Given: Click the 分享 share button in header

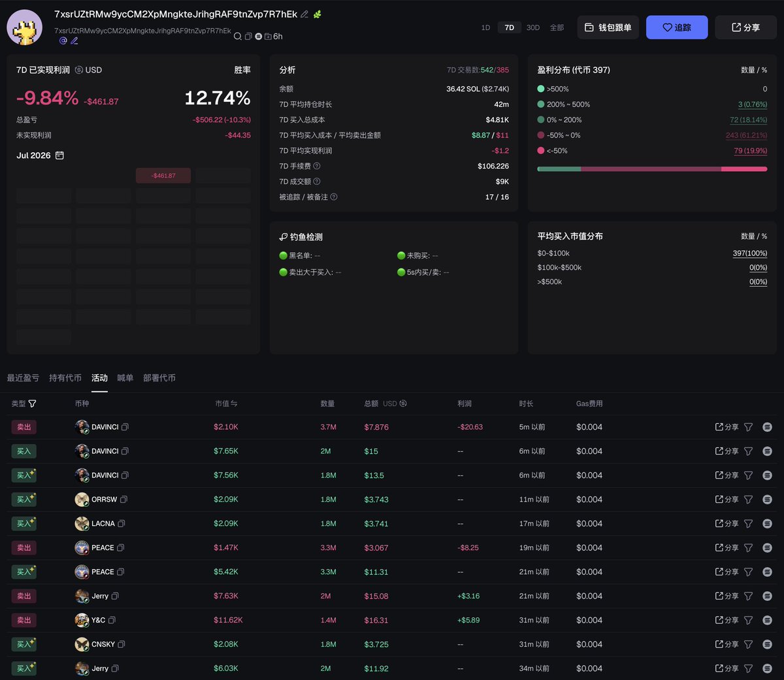Looking at the screenshot, I should (745, 27).
